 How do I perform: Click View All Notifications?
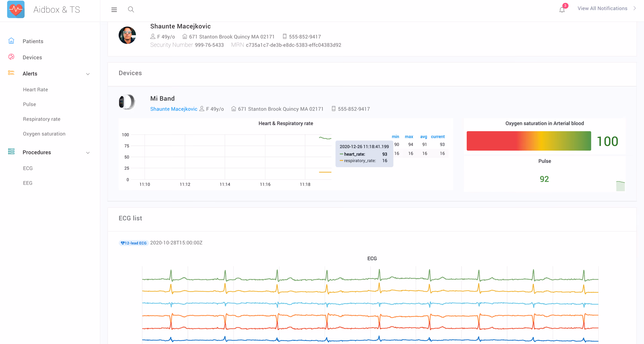coord(602,8)
